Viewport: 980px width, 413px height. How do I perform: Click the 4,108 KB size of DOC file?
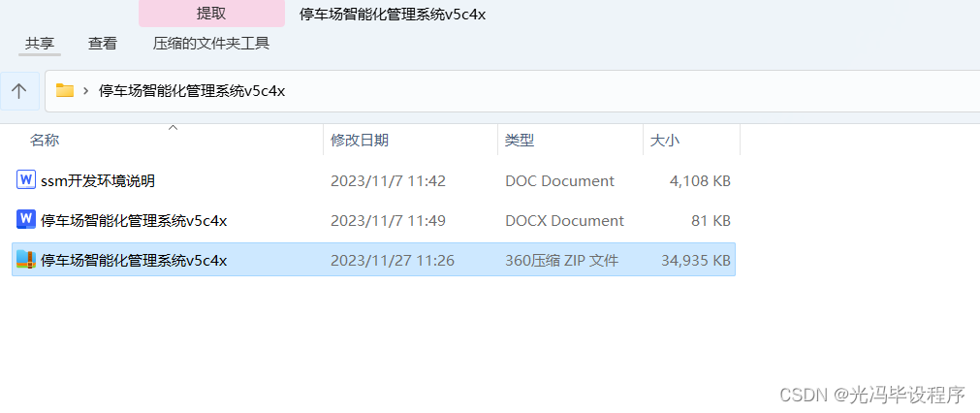point(698,181)
